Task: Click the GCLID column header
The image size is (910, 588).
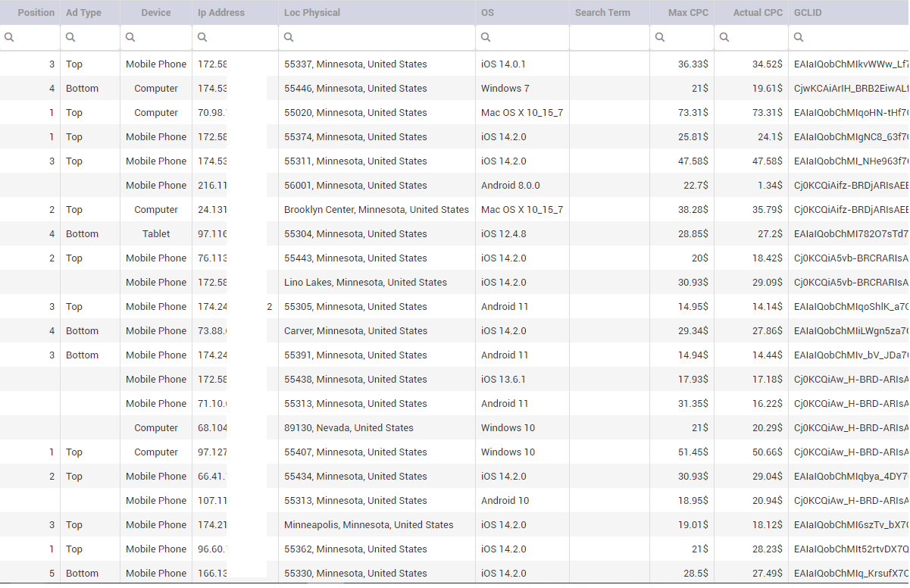Action: (x=808, y=13)
